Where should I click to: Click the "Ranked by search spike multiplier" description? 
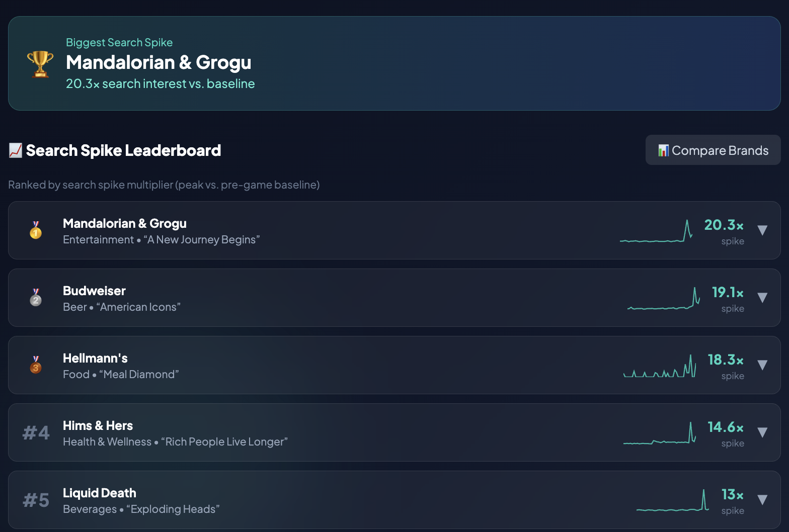click(164, 185)
